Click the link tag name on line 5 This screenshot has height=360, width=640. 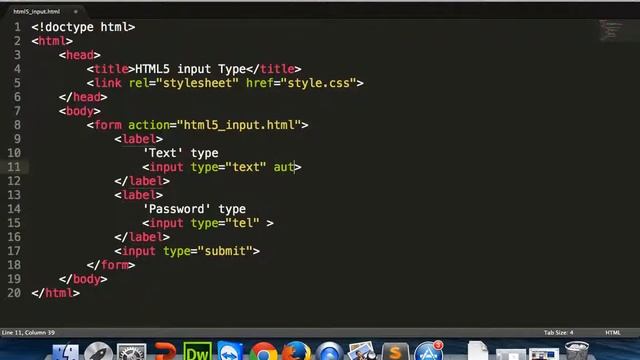108,83
